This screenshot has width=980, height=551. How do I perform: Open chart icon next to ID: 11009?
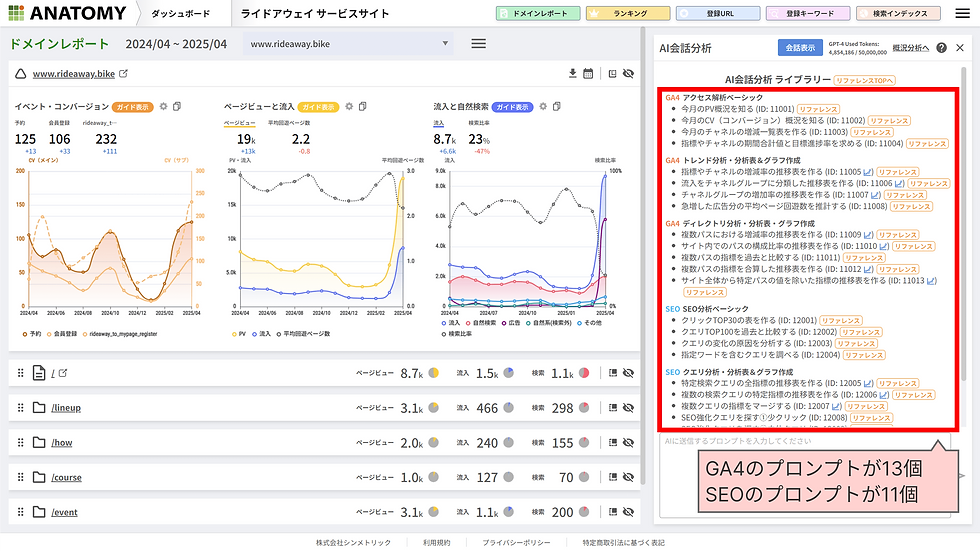(868, 235)
